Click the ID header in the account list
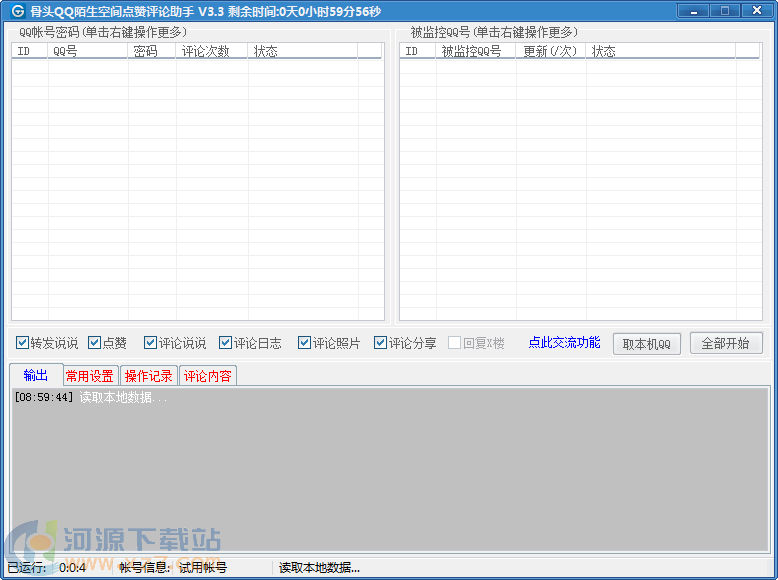 pyautogui.click(x=29, y=51)
